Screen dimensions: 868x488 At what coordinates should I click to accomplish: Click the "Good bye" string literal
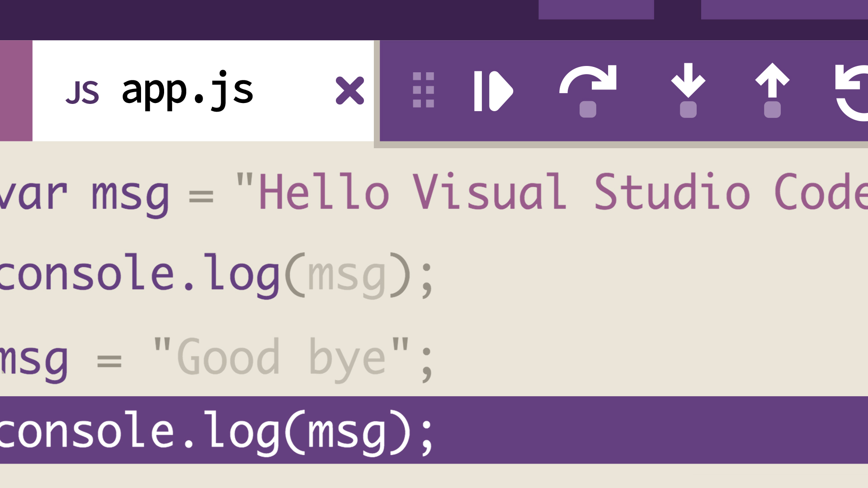point(280,357)
